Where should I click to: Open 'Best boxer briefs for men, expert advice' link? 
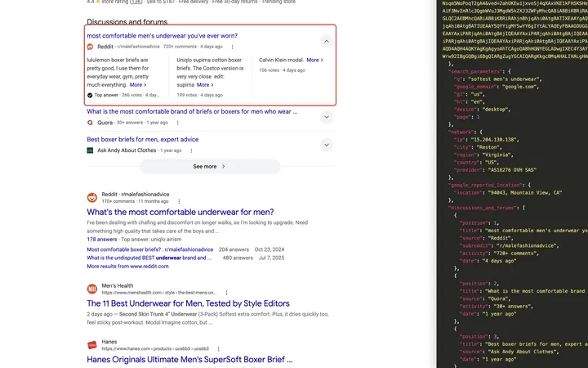coord(143,139)
